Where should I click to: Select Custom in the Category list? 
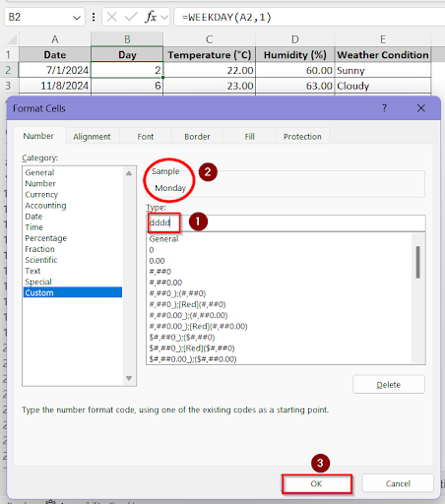pos(73,292)
